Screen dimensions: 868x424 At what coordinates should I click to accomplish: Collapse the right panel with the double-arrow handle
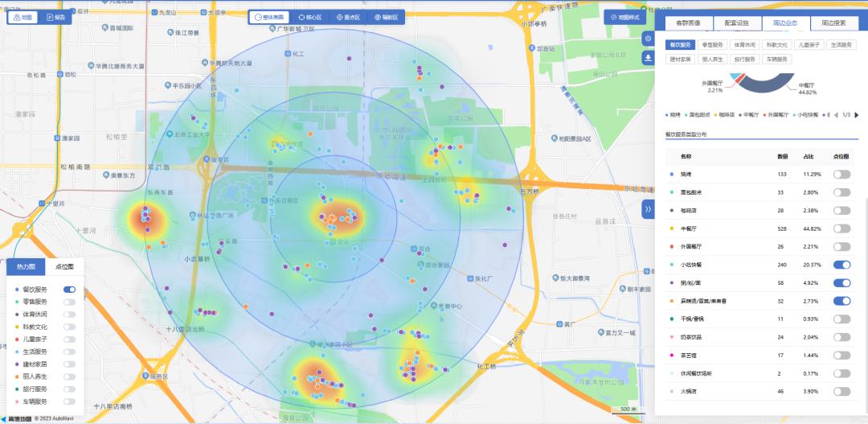(x=648, y=209)
